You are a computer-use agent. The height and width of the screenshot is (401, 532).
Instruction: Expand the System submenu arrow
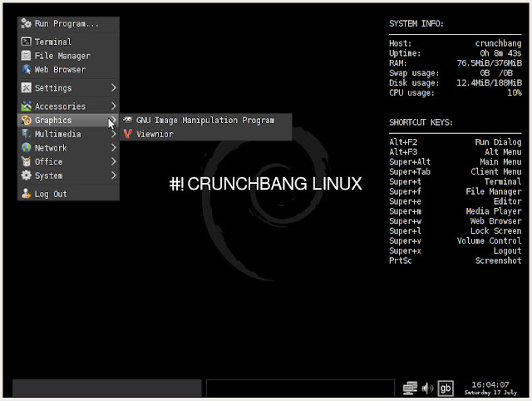[x=114, y=176]
